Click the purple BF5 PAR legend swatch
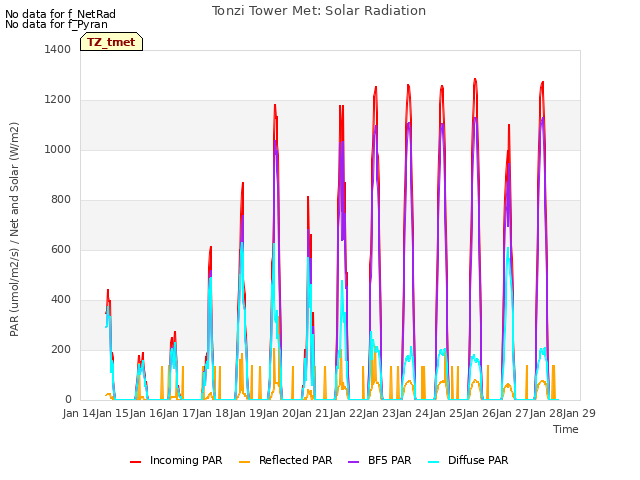Screen dimensions: 640x480 pos(353,462)
